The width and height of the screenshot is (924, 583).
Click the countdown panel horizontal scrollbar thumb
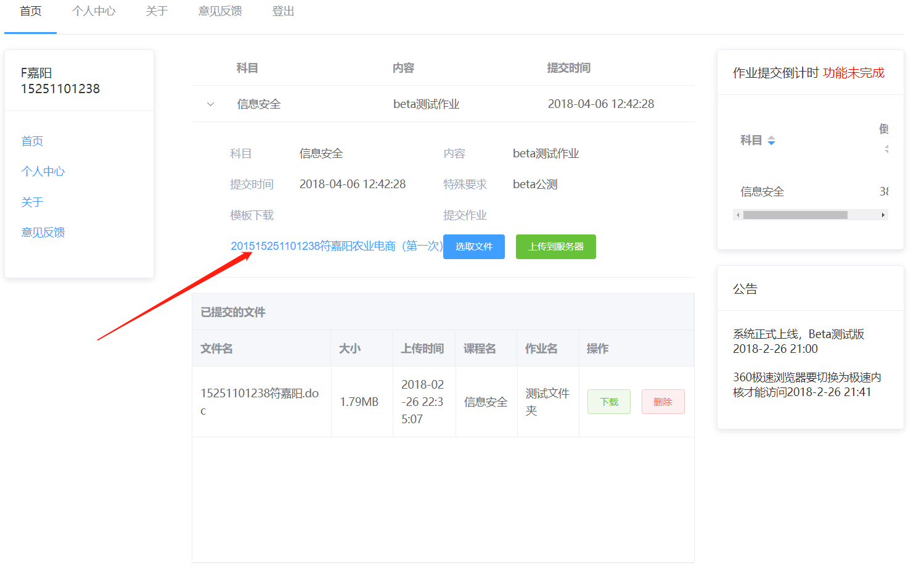795,215
